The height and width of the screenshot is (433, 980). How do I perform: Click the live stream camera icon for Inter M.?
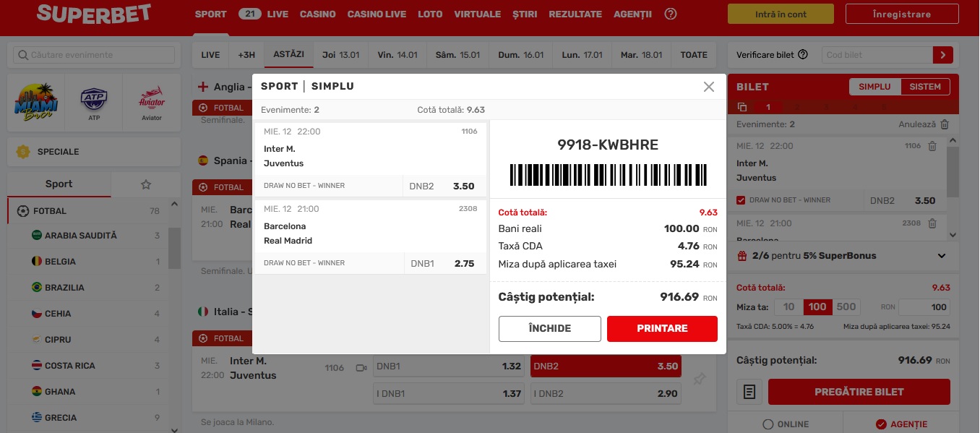361,368
